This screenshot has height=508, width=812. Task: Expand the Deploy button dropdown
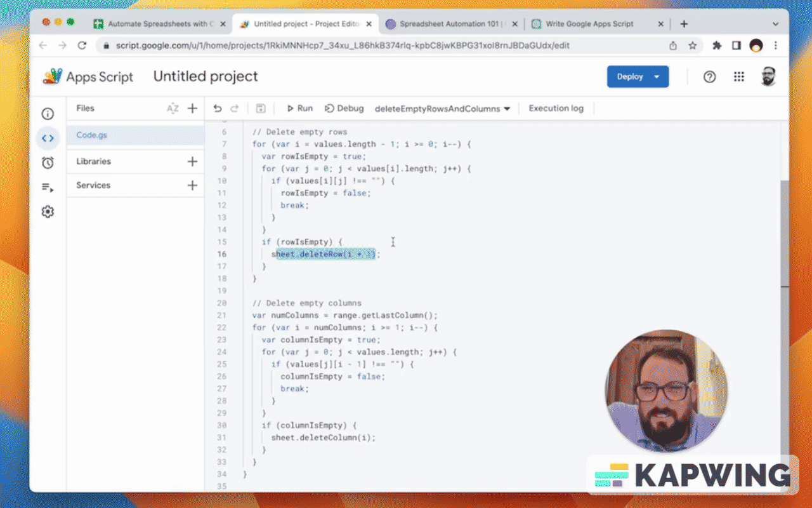(x=657, y=77)
